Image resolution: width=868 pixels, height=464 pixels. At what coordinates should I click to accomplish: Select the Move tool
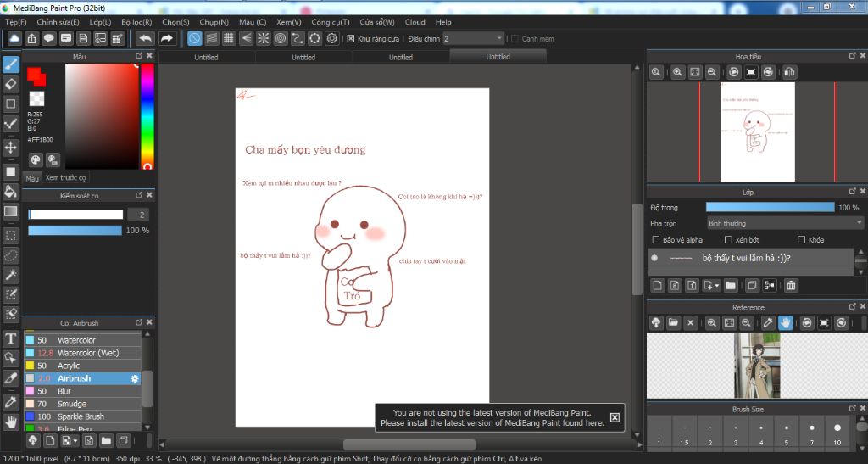click(11, 148)
